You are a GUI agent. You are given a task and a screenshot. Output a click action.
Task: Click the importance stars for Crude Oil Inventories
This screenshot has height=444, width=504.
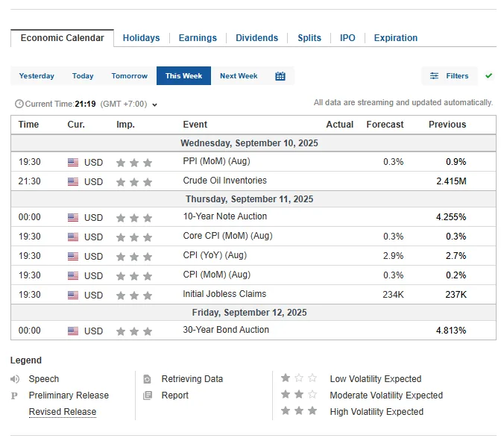(x=134, y=182)
